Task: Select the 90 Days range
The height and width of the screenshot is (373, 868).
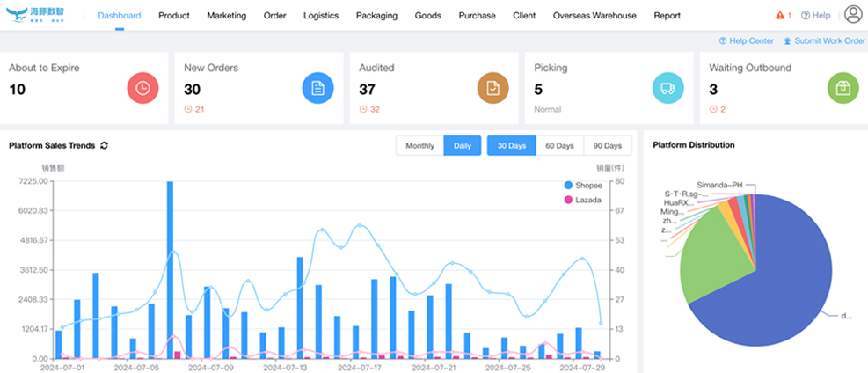Action: (x=607, y=146)
